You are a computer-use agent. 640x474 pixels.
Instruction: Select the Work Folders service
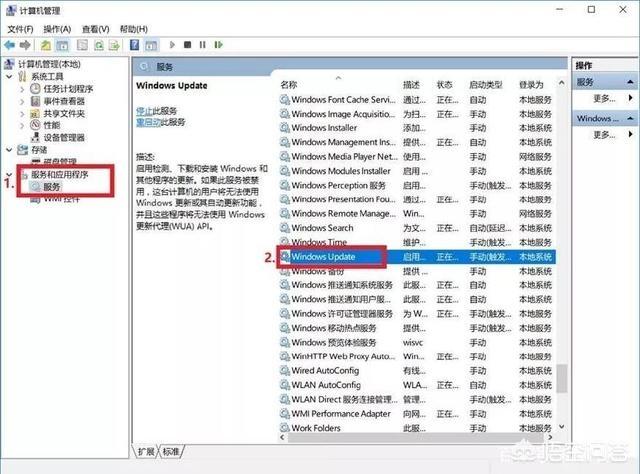point(416,428)
